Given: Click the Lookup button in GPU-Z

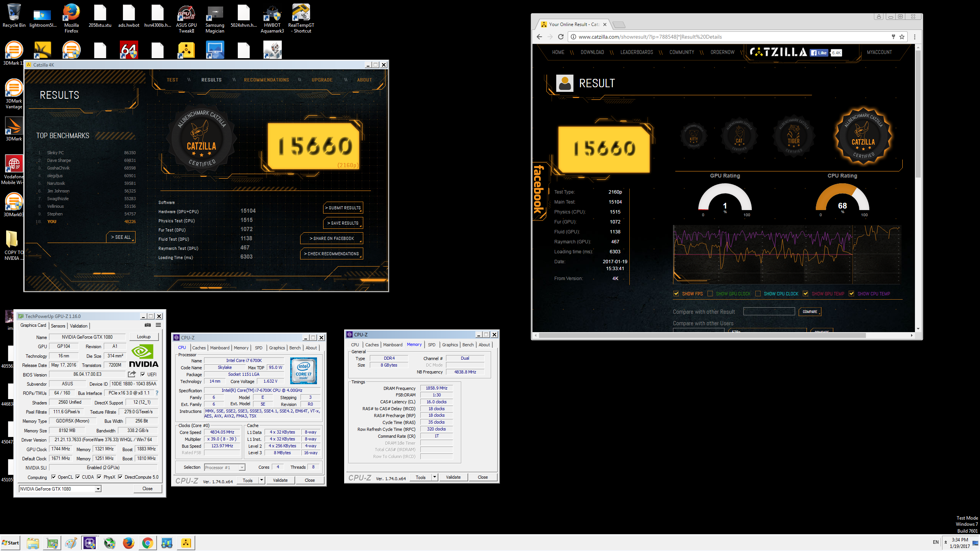Looking at the screenshot, I should [x=144, y=337].
